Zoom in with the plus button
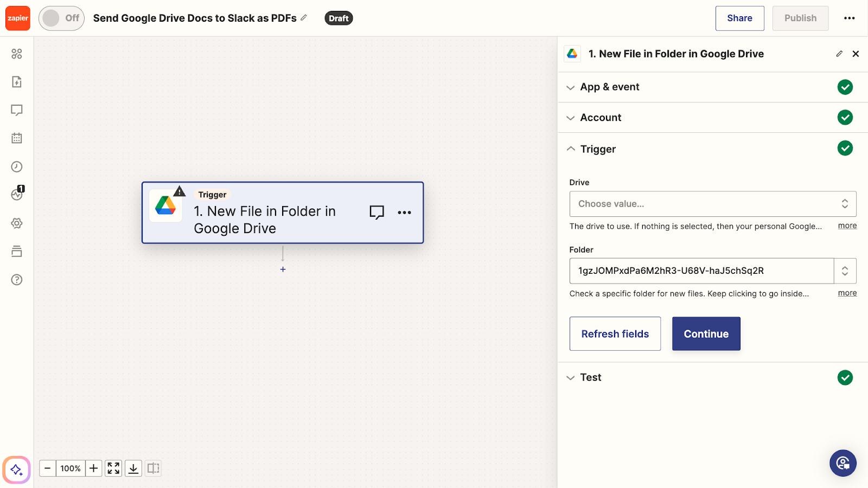The height and width of the screenshot is (488, 868). [94, 468]
